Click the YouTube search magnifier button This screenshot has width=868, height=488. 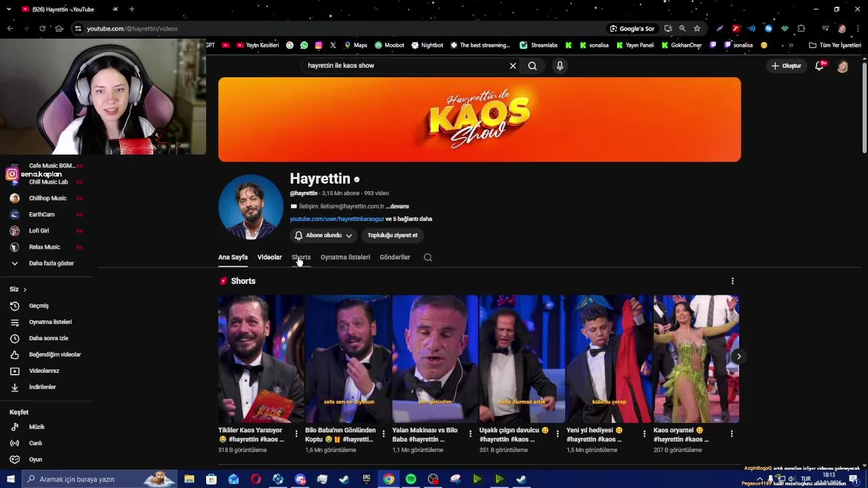tap(532, 66)
